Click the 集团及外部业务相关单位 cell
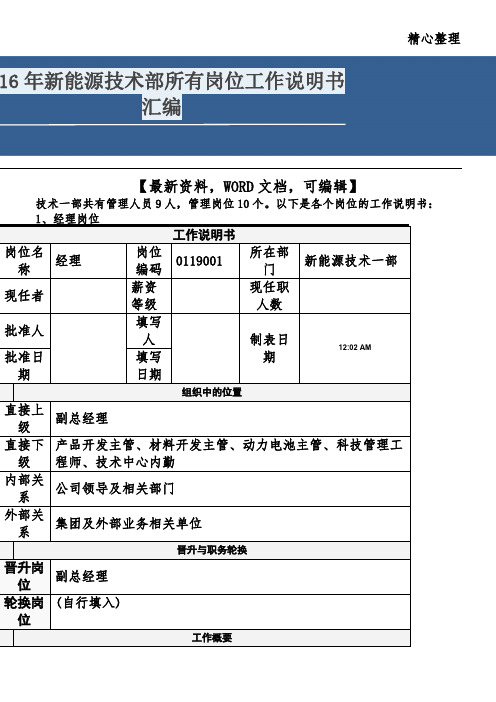The width and height of the screenshot is (496, 702). click(231, 523)
